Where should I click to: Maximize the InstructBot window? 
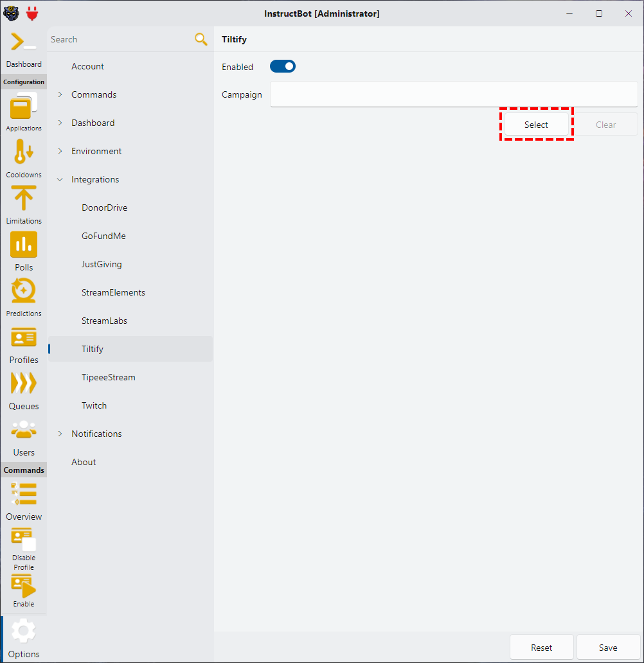tap(599, 13)
